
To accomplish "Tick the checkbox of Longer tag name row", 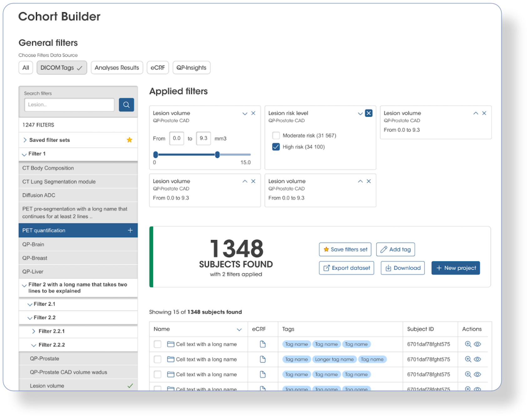I will (157, 359).
